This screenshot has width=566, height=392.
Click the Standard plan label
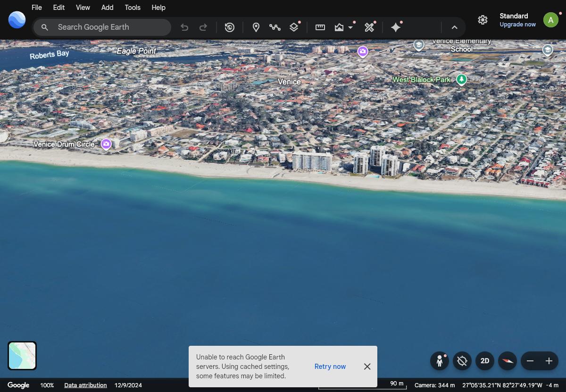point(514,16)
